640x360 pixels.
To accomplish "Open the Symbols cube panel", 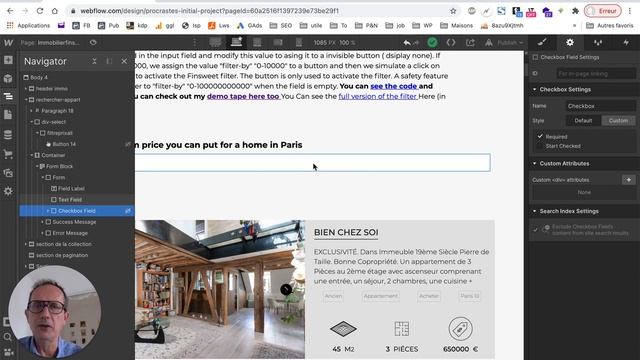I will [8, 78].
